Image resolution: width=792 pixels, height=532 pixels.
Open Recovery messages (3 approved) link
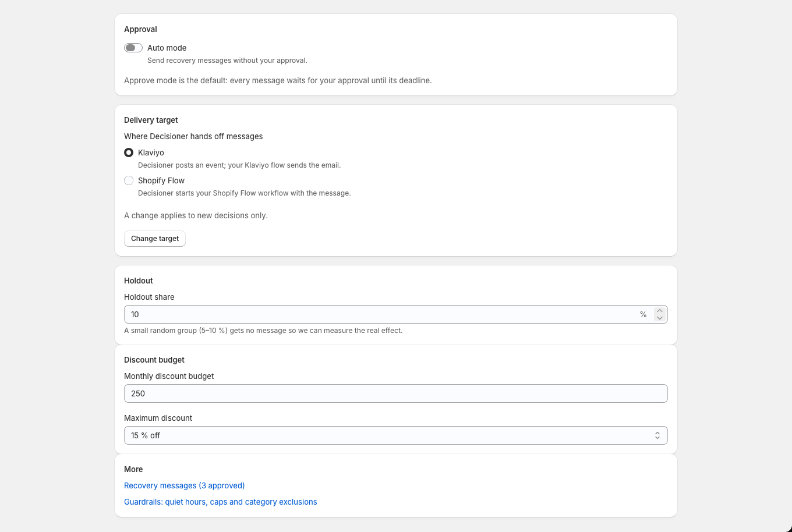point(185,485)
